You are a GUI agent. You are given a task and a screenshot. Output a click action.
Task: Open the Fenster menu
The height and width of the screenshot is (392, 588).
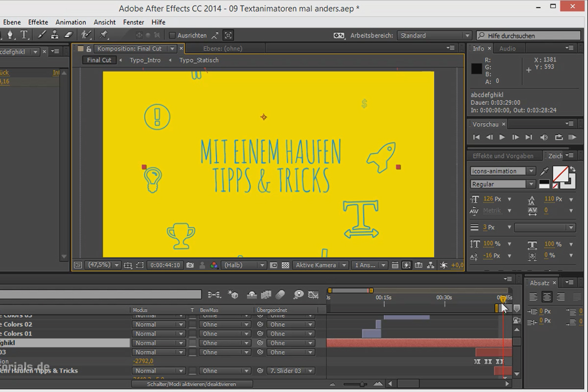133,22
